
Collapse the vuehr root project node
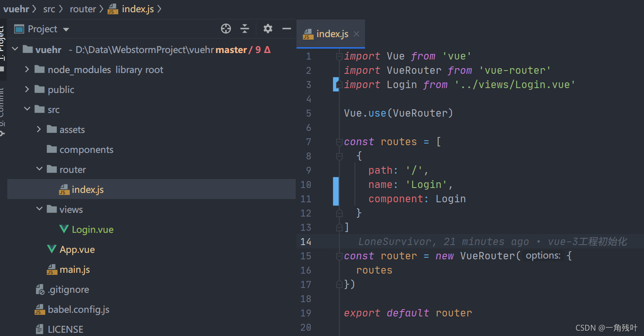[x=15, y=49]
